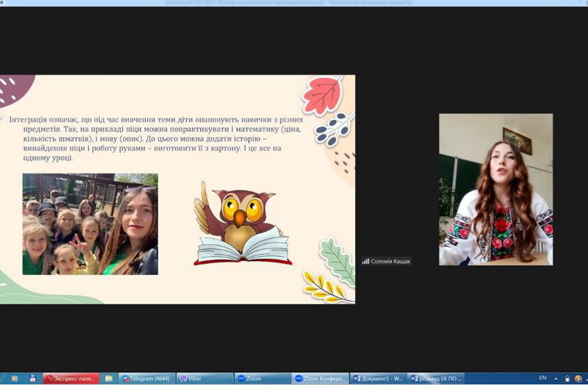Switch to the Zoom Конференция window button
This screenshot has height=392, width=588.
pos(320,378)
